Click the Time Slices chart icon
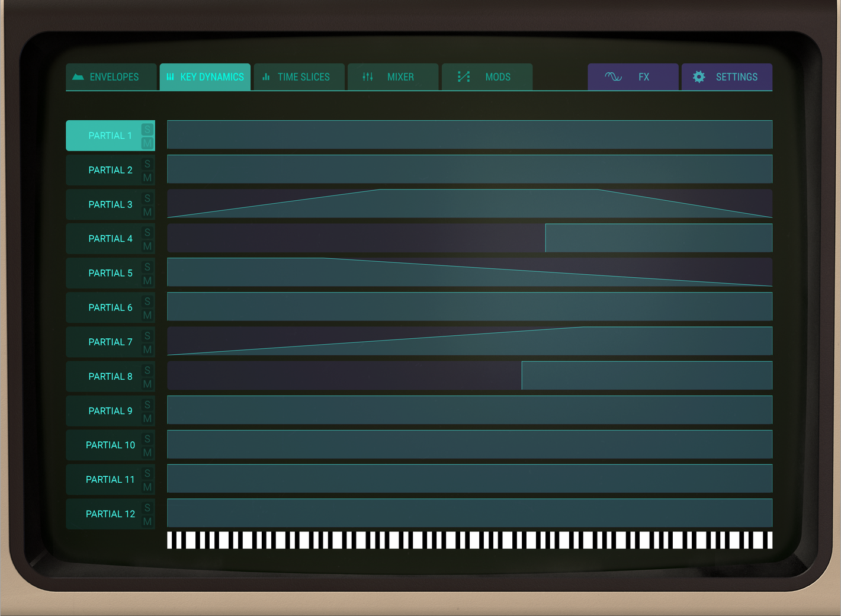841x616 pixels. (267, 76)
